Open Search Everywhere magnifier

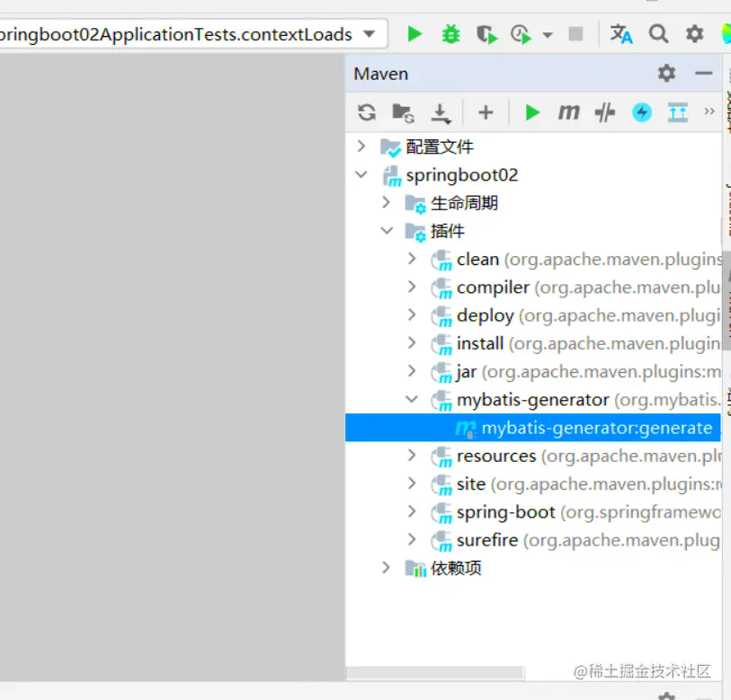(658, 34)
